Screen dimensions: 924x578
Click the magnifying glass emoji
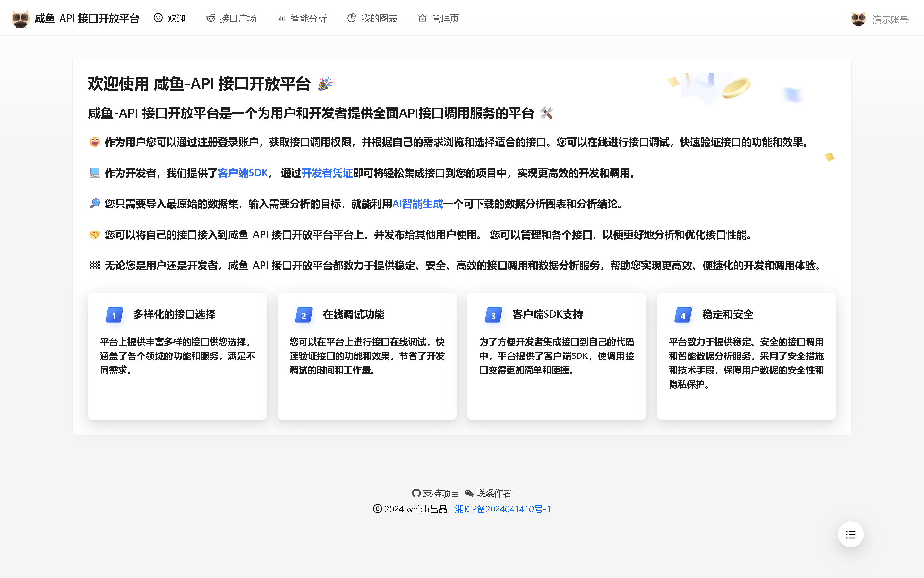[x=95, y=203]
